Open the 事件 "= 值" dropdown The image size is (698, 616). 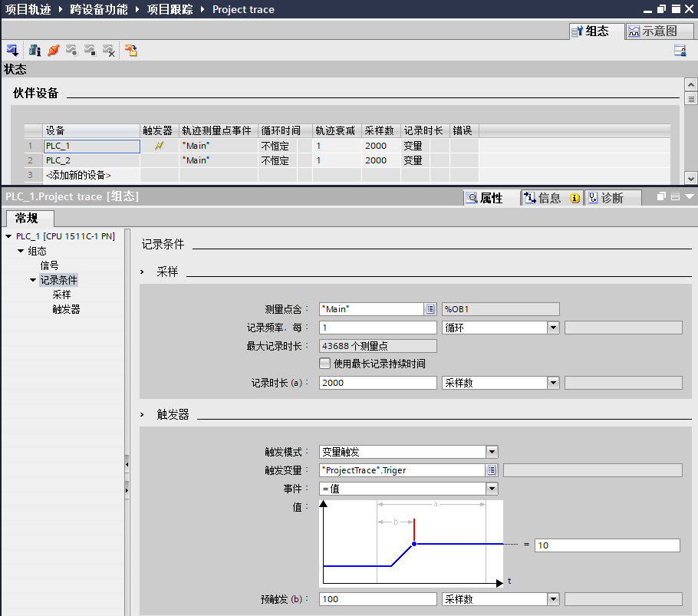[492, 489]
